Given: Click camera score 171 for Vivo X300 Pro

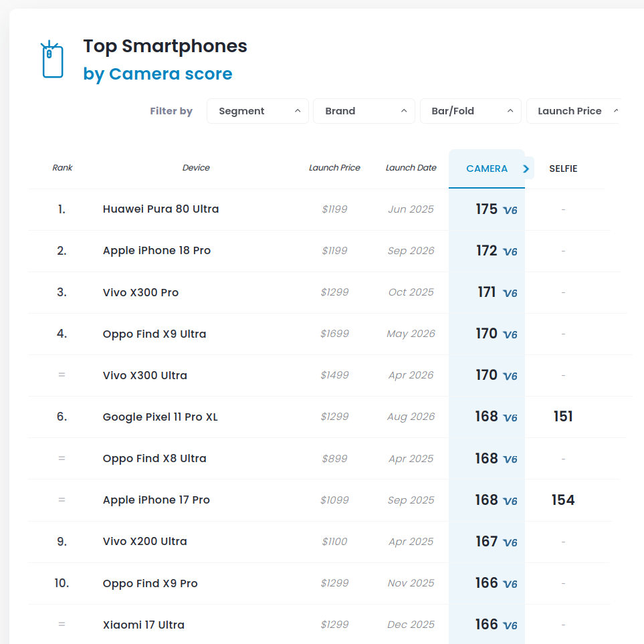Looking at the screenshot, I should coord(486,292).
